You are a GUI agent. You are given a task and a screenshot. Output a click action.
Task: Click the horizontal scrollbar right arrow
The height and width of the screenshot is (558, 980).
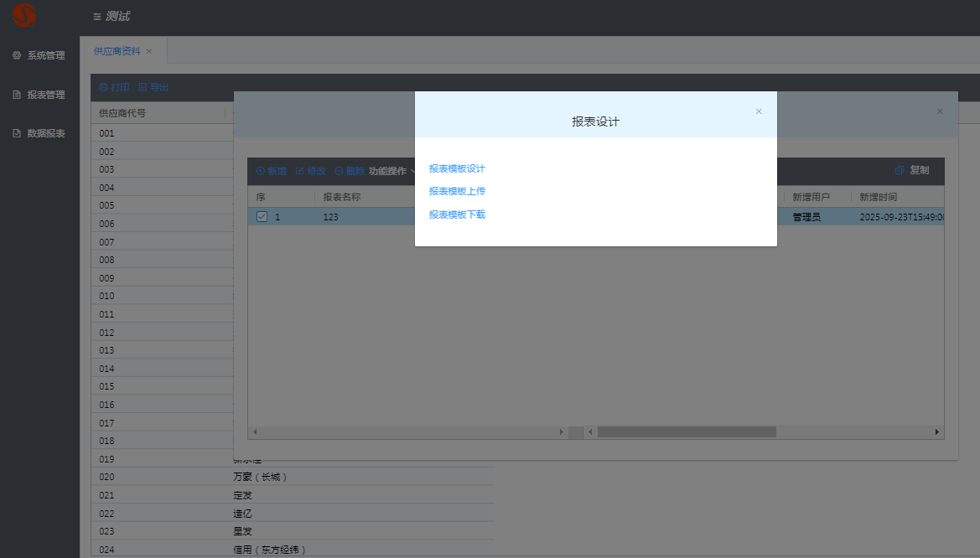point(937,431)
